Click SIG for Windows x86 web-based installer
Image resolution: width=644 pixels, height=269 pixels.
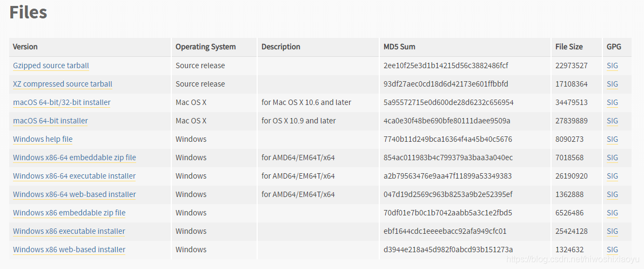(612, 250)
